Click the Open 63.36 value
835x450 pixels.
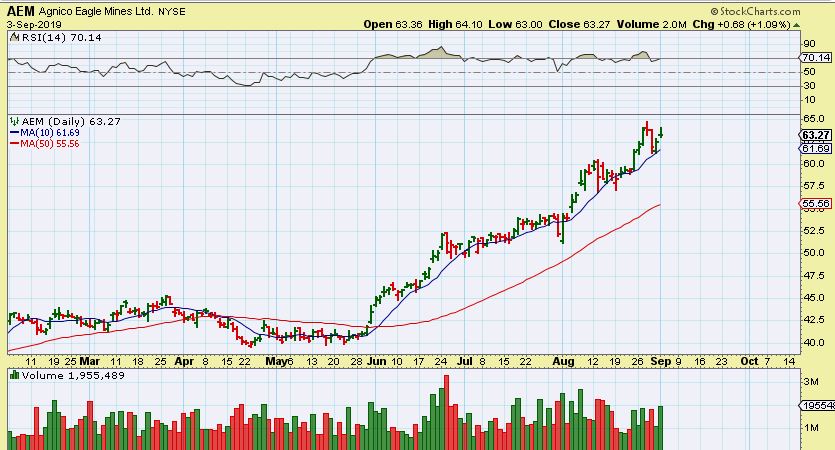(x=393, y=24)
